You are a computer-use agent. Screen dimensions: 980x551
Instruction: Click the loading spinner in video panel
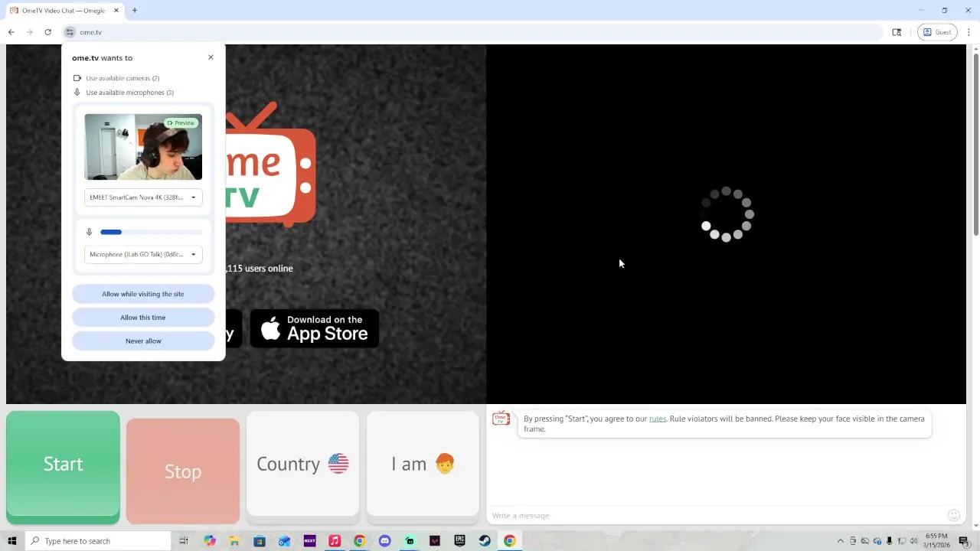(727, 215)
